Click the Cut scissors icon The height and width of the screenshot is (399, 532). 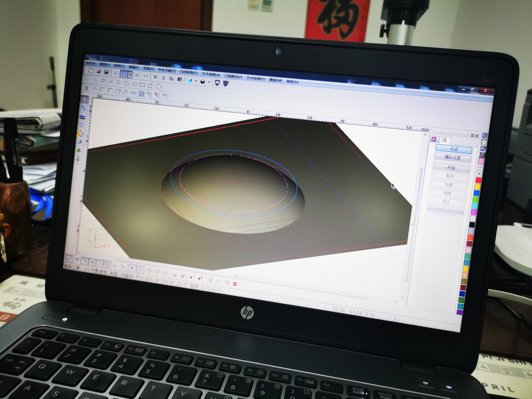pyautogui.click(x=163, y=78)
